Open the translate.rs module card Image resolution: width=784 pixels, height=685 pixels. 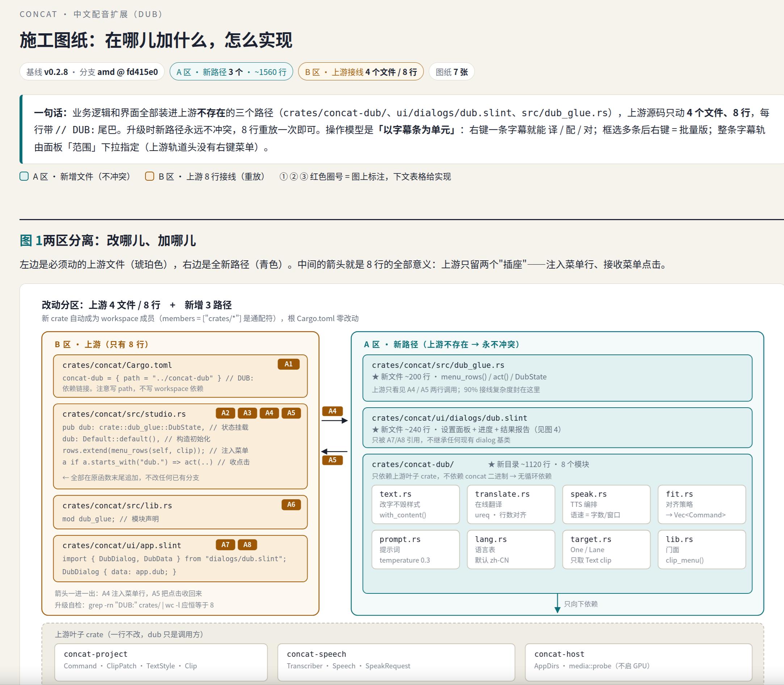pos(511,504)
